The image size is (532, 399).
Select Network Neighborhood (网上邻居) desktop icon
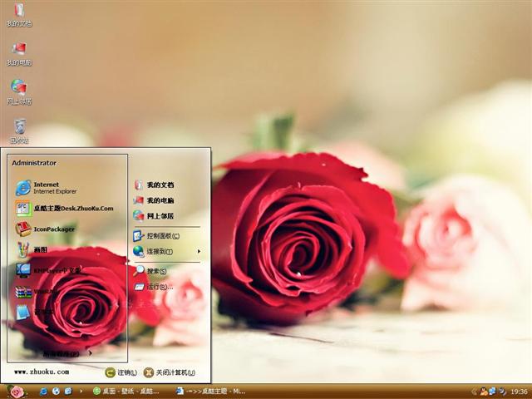(19, 92)
